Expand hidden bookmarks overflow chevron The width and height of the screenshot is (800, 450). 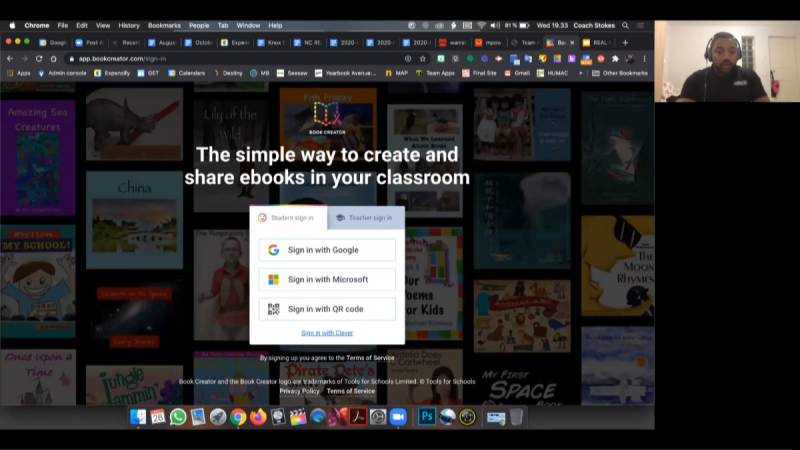(x=581, y=73)
